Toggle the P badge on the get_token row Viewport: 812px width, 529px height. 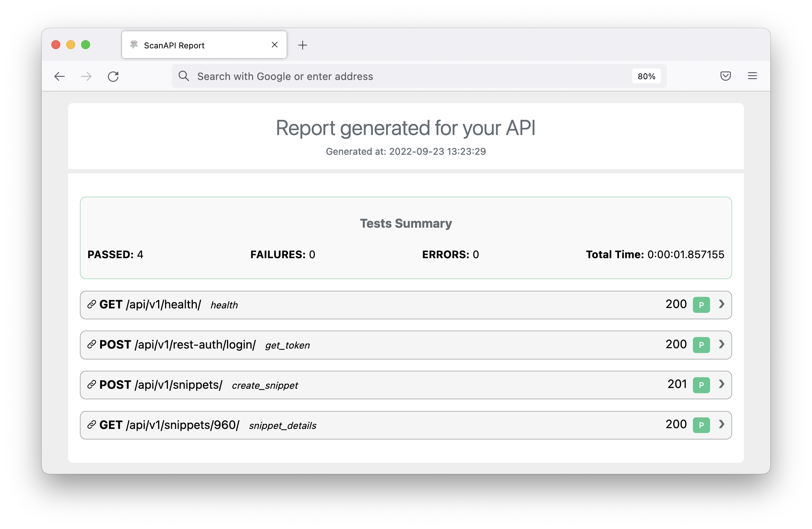tap(701, 345)
